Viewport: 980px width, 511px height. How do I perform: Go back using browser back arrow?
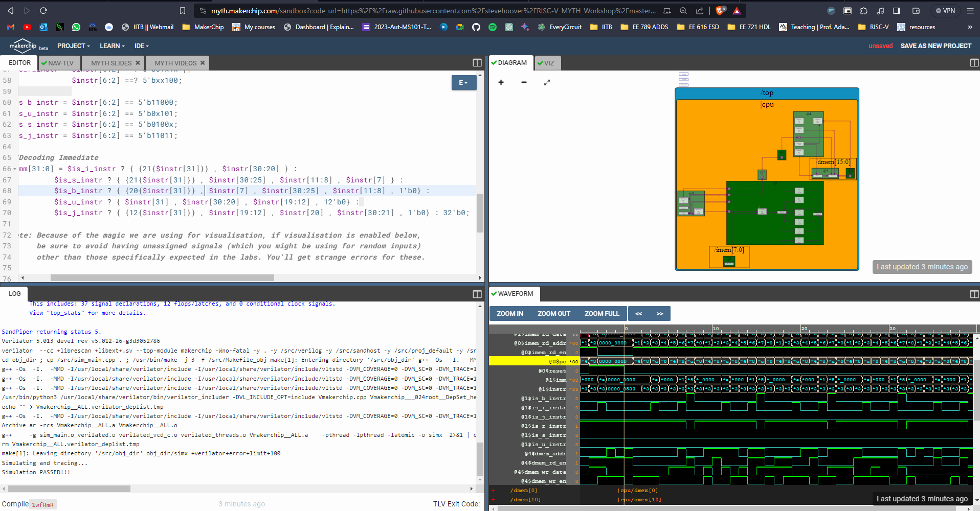point(10,10)
